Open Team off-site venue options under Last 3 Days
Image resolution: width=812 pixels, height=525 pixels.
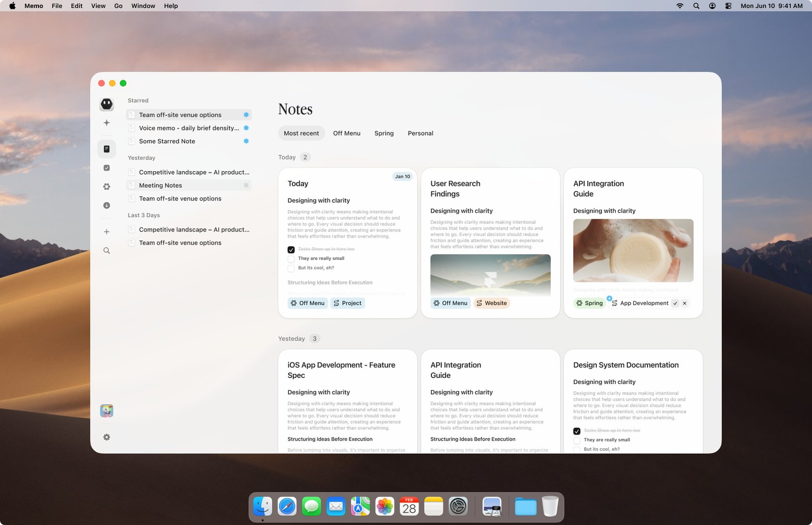click(x=189, y=243)
